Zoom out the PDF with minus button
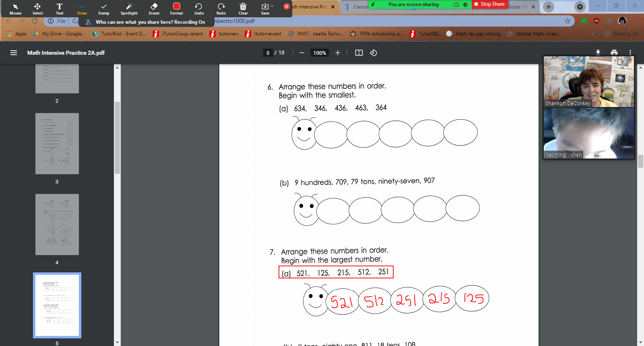Viewport: 644px width, 346px height. point(301,53)
